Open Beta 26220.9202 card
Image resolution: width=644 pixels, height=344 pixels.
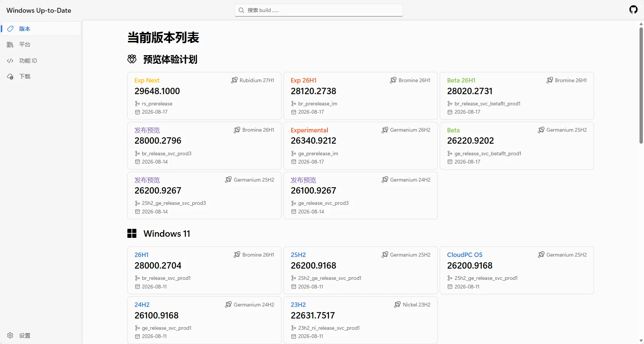pyautogui.click(x=517, y=146)
